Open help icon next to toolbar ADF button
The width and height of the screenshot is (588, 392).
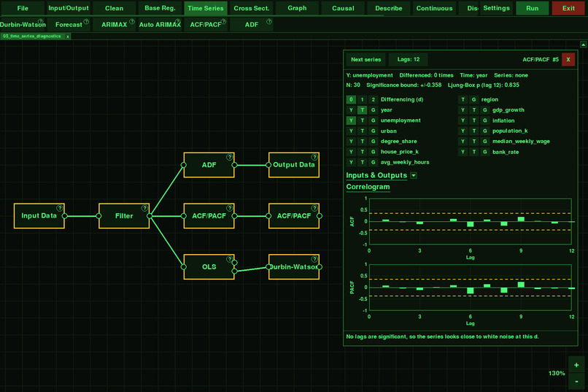pos(269,22)
